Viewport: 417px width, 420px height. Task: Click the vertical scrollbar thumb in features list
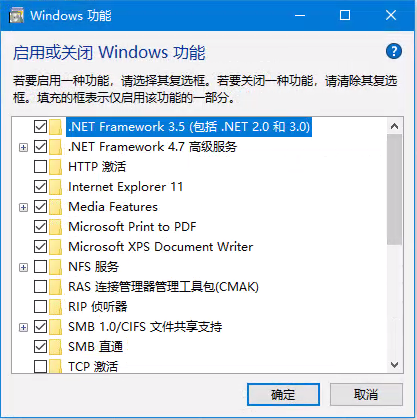click(x=394, y=189)
